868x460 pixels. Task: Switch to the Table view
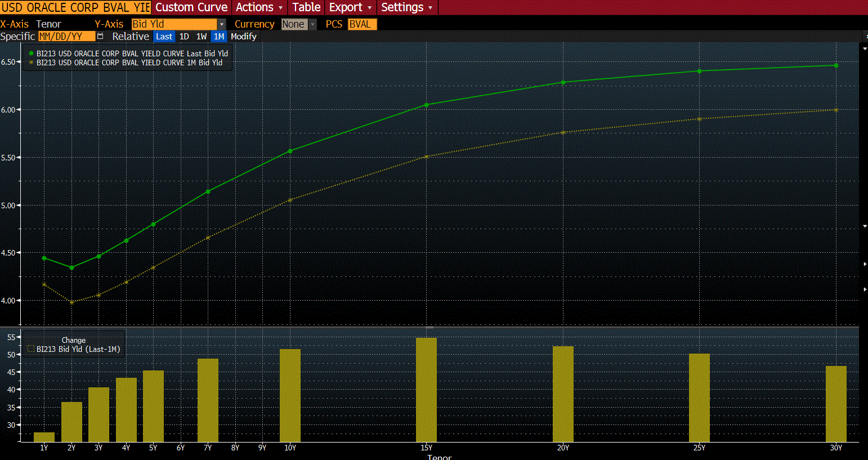coord(306,7)
